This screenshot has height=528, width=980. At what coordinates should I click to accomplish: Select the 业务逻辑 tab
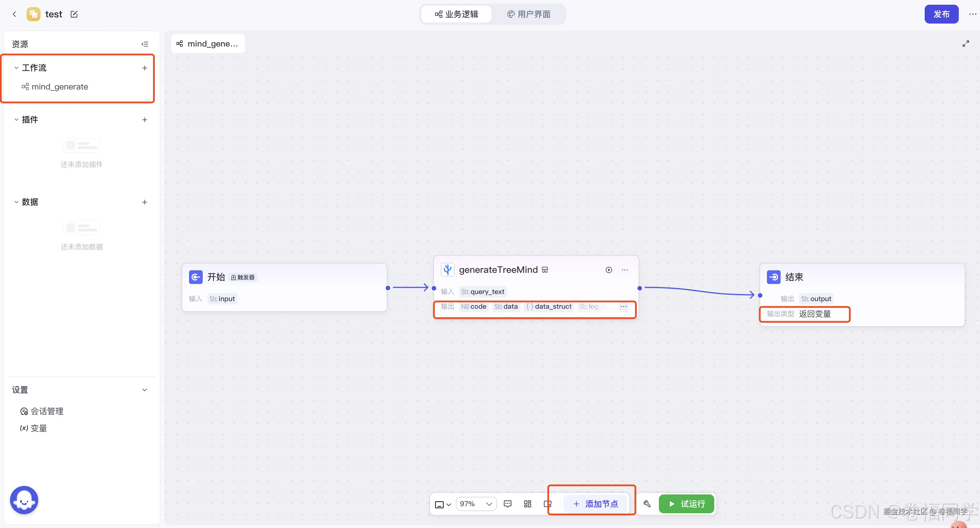pos(456,14)
